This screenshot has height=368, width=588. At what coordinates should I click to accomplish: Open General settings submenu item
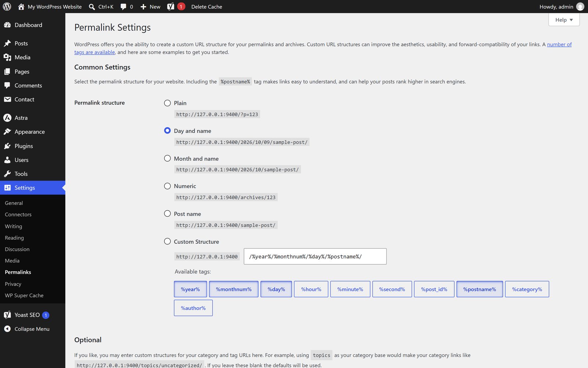[x=14, y=203]
